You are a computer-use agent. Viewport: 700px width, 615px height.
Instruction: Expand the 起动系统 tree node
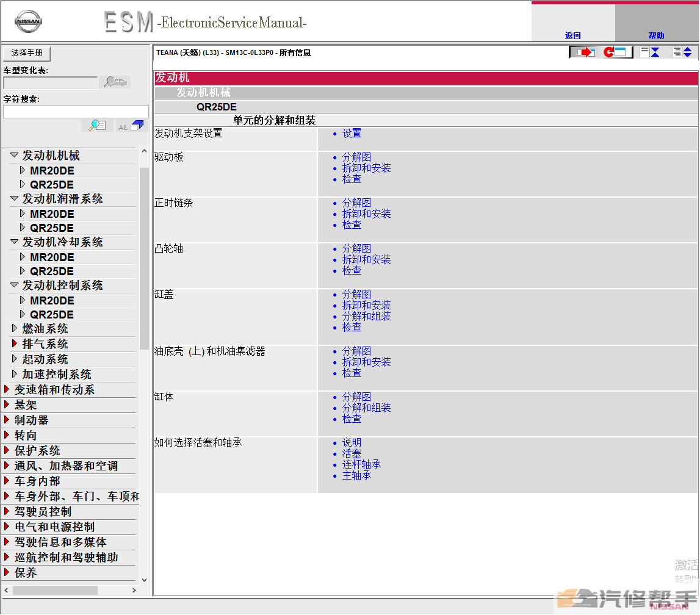[14, 359]
